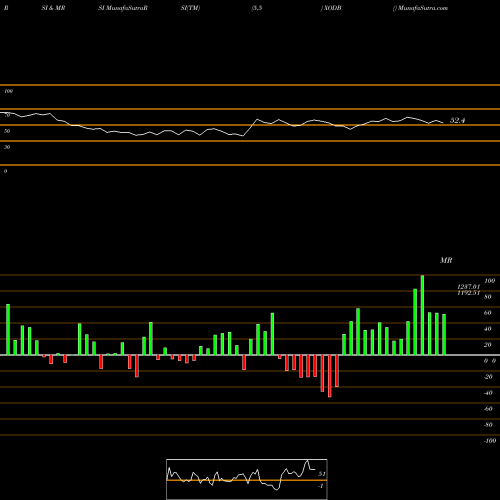The image size is (500, 500).
Task: Click the -60 label on the MR axis
Action: (488, 409)
